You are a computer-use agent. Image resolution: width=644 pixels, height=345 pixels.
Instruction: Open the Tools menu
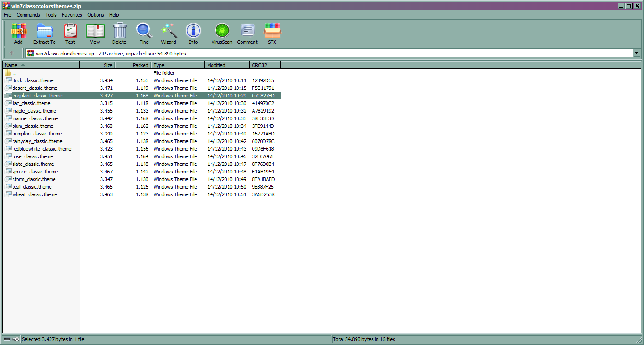click(x=51, y=15)
